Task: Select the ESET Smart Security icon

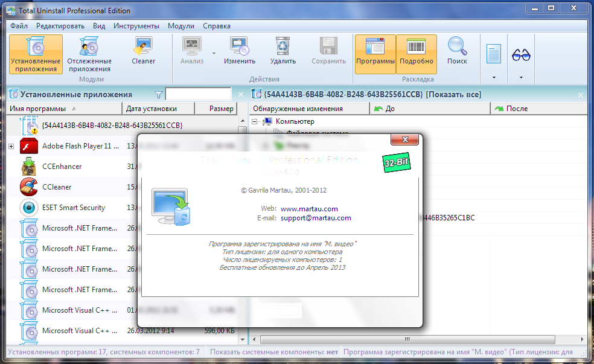Action: (x=29, y=208)
